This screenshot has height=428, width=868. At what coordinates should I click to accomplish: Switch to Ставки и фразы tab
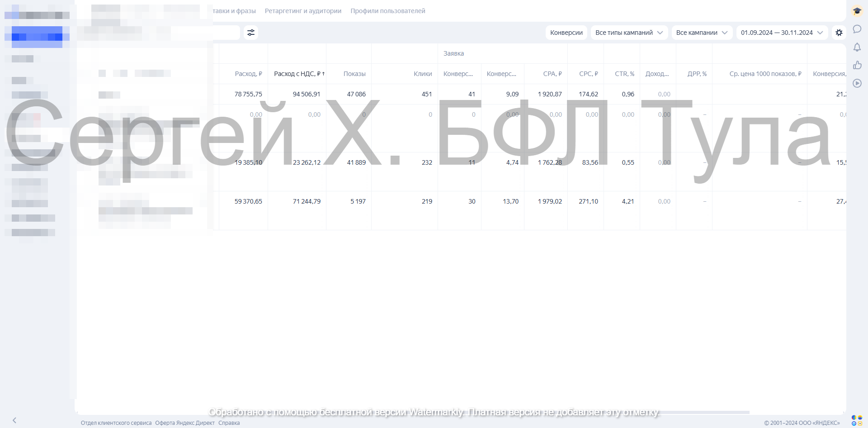(x=234, y=11)
